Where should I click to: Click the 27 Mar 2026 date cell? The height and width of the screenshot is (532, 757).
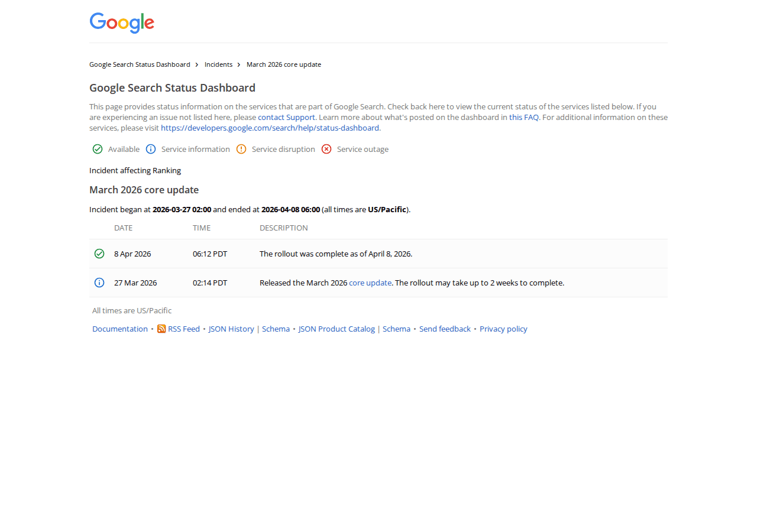[x=135, y=283]
